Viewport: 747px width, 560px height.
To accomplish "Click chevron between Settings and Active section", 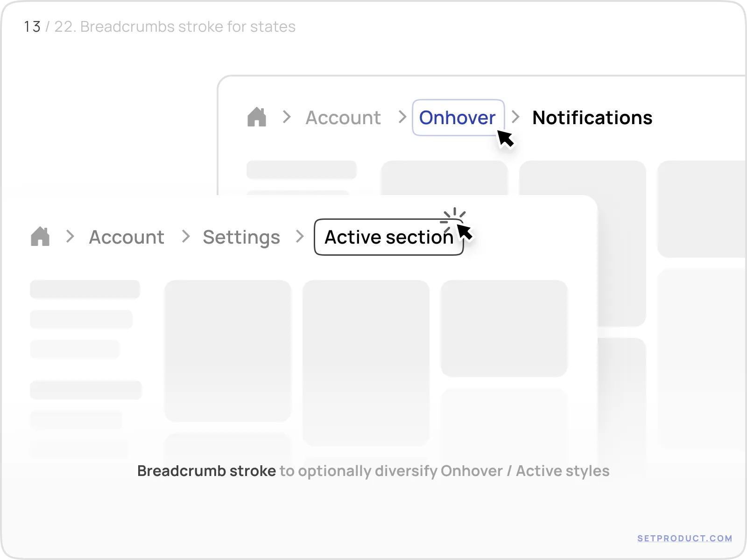I will click(300, 236).
